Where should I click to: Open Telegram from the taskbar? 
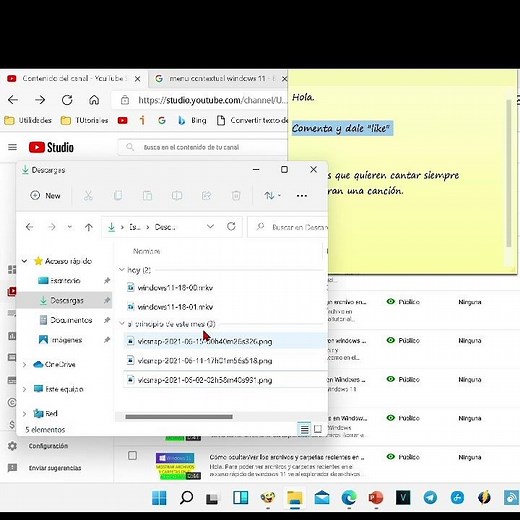(x=430, y=498)
